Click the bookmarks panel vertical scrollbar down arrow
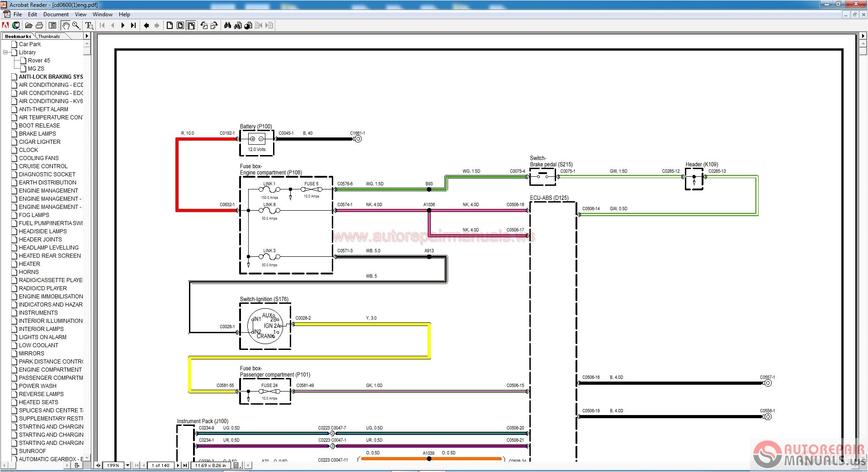 pos(87,457)
